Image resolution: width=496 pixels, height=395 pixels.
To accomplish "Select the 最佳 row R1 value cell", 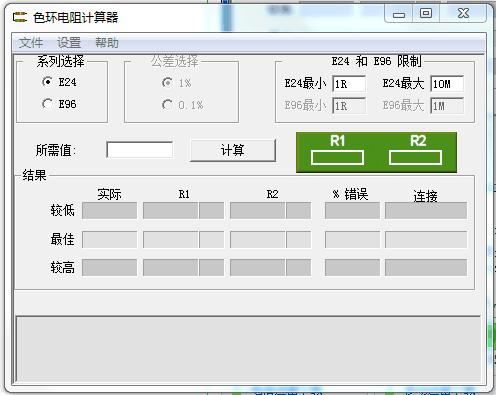I will (x=171, y=240).
